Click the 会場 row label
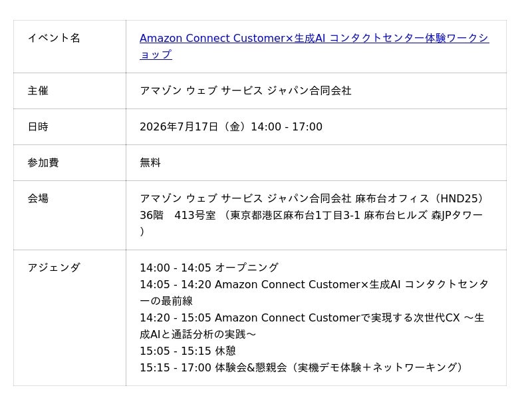 coord(38,198)
